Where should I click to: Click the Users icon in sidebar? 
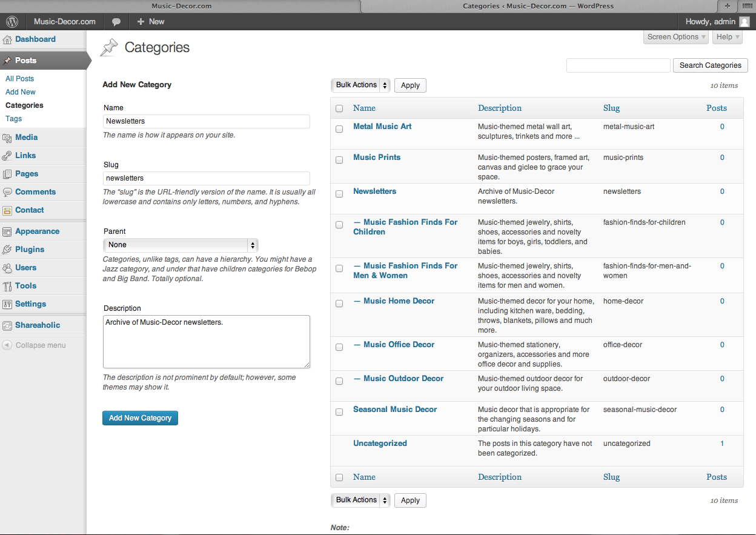7,268
